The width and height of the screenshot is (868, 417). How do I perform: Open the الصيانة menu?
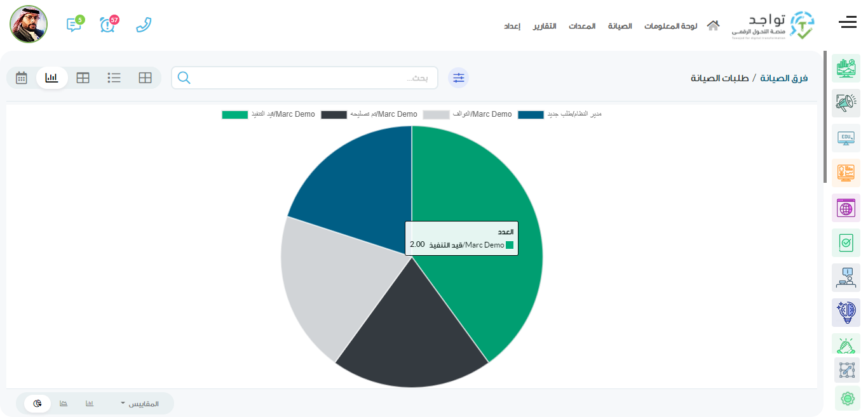click(620, 26)
